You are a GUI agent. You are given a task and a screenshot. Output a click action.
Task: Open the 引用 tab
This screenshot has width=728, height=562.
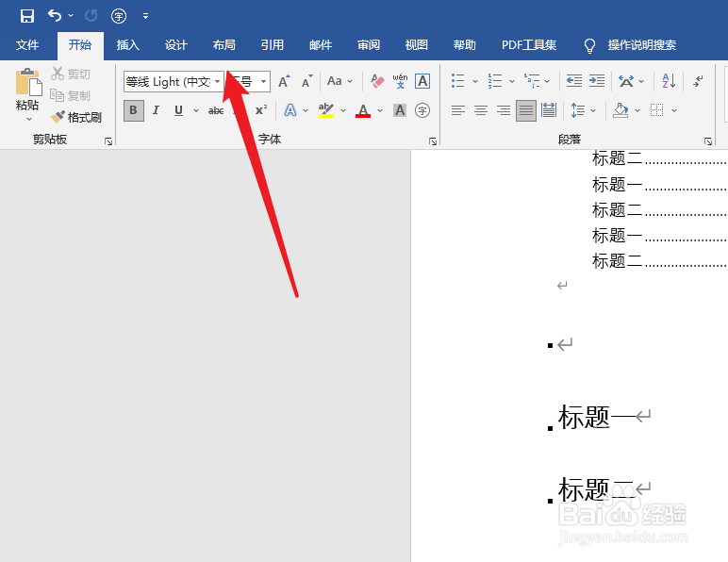click(273, 45)
